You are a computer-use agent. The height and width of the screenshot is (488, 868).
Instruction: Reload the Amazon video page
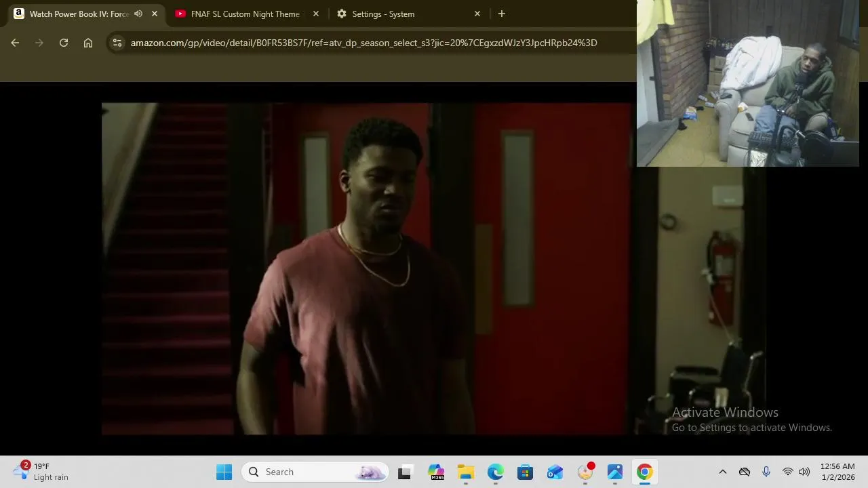click(64, 43)
